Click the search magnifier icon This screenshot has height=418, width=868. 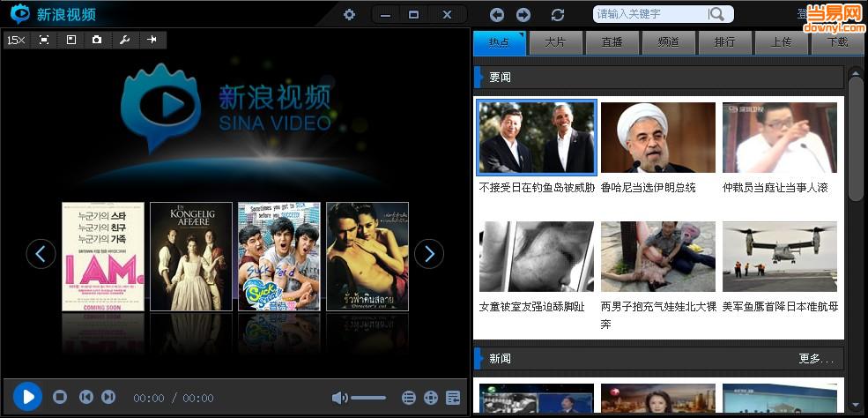pyautogui.click(x=716, y=14)
